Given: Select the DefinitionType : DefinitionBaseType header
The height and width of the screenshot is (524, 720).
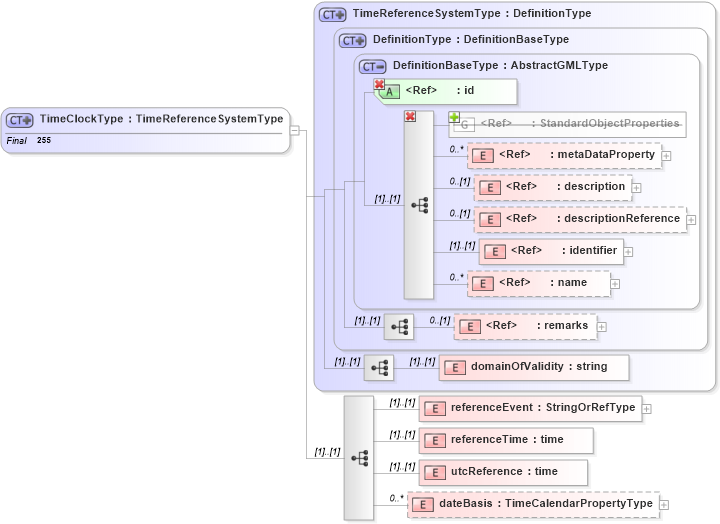Looking at the screenshot, I should [x=471, y=39].
